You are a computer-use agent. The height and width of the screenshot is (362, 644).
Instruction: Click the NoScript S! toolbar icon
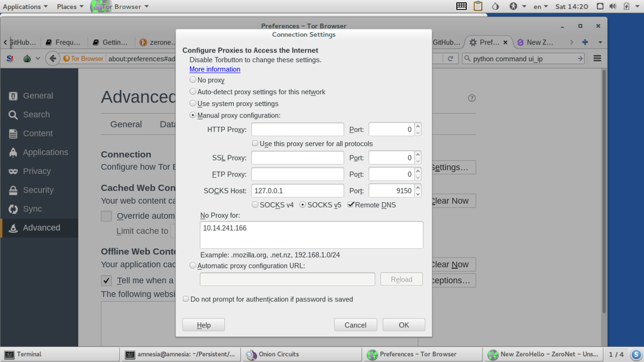10,58
